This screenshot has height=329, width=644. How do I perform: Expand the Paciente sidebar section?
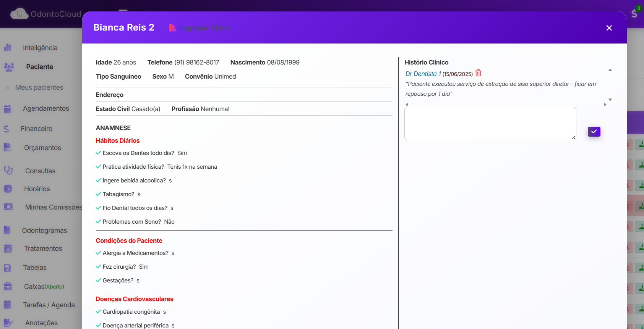coord(39,67)
